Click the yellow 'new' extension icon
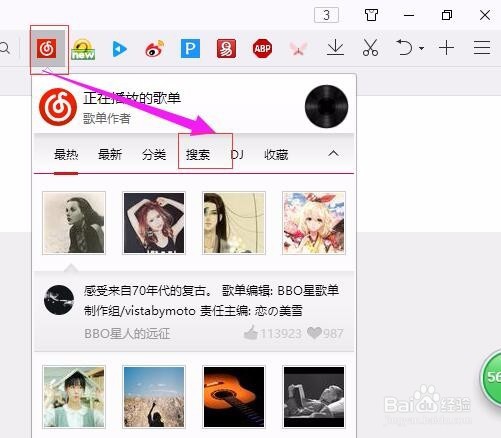The height and width of the screenshot is (438, 501). (x=83, y=49)
